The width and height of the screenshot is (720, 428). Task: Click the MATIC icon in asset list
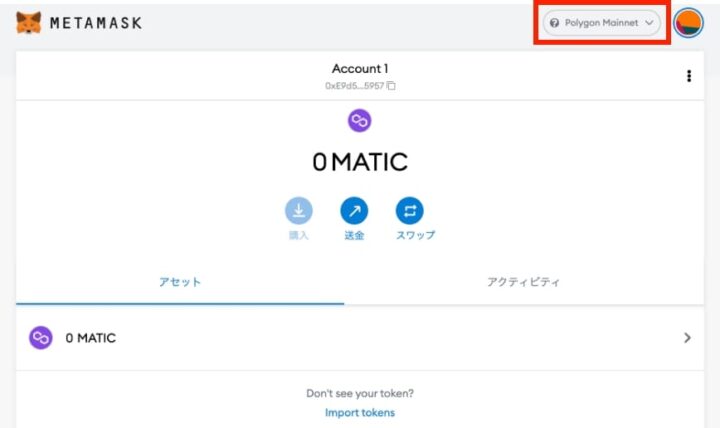(41, 338)
